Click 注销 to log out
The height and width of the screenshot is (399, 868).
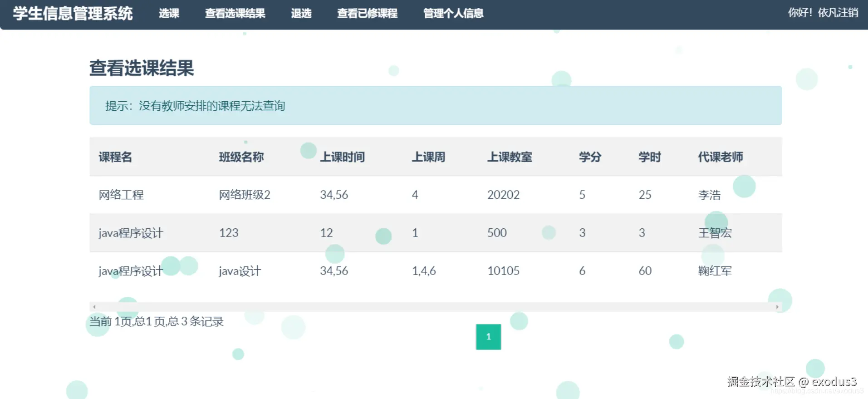point(848,12)
